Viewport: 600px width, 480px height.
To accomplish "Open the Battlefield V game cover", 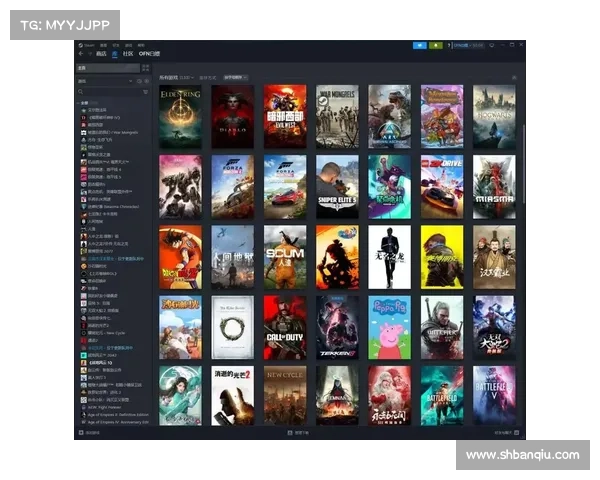I will (x=494, y=395).
